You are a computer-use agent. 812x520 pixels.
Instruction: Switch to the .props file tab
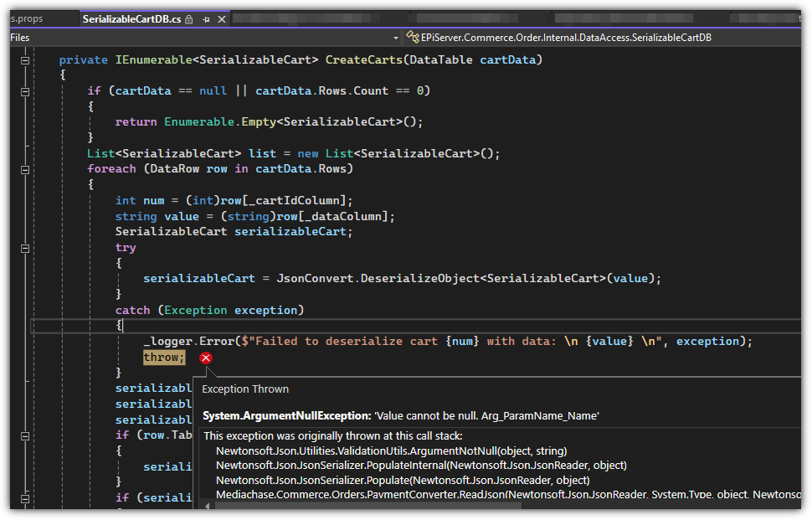(x=25, y=18)
